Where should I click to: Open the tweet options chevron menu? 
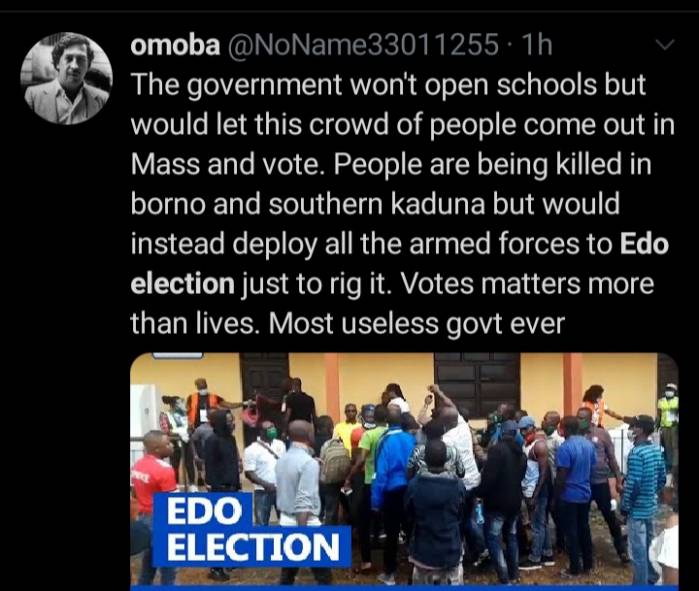[x=665, y=45]
